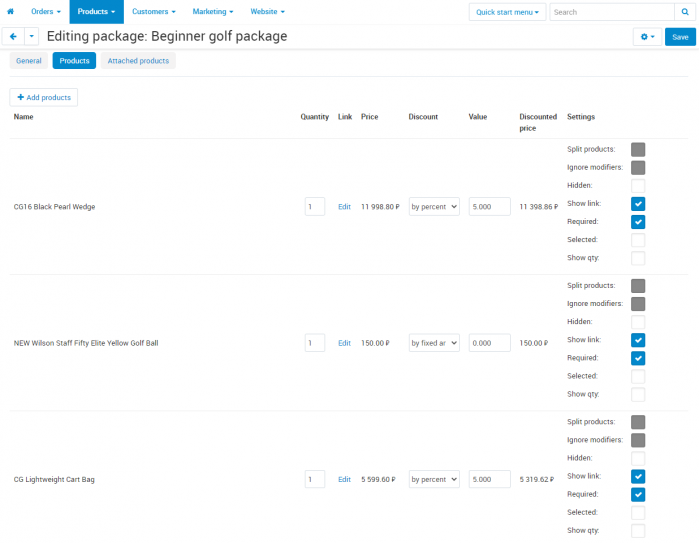Click the back arrow button
Screen dimensions: 700x543
click(13, 37)
